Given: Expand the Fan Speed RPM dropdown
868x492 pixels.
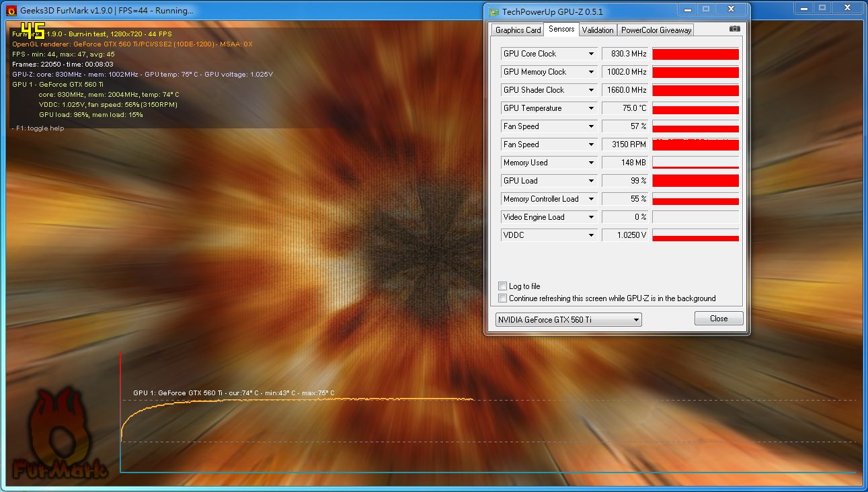Looking at the screenshot, I should (x=591, y=145).
